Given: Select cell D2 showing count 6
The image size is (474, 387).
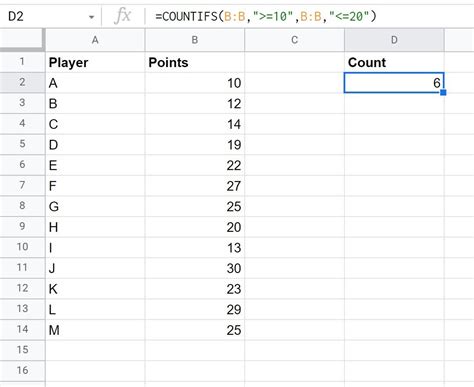Looking at the screenshot, I should click(394, 82).
